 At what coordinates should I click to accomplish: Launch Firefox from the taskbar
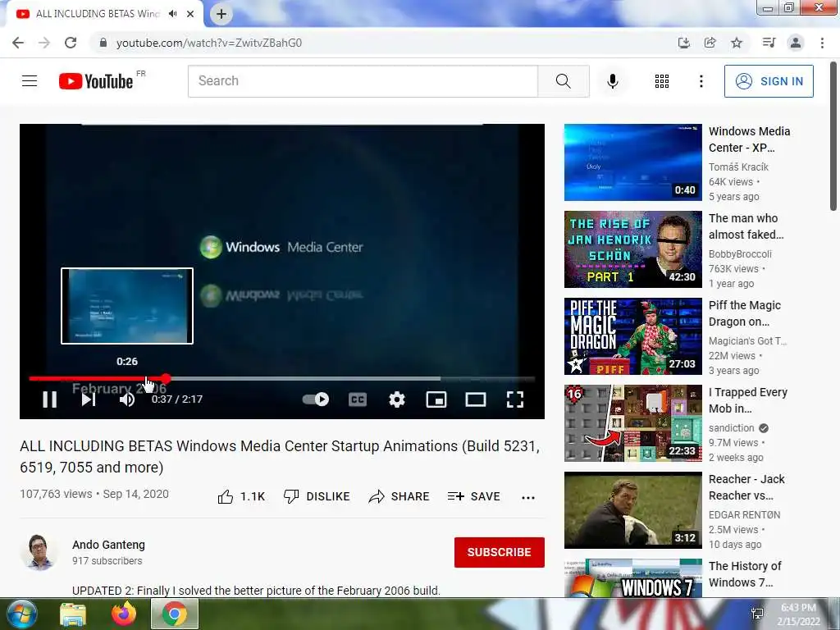coord(124,614)
